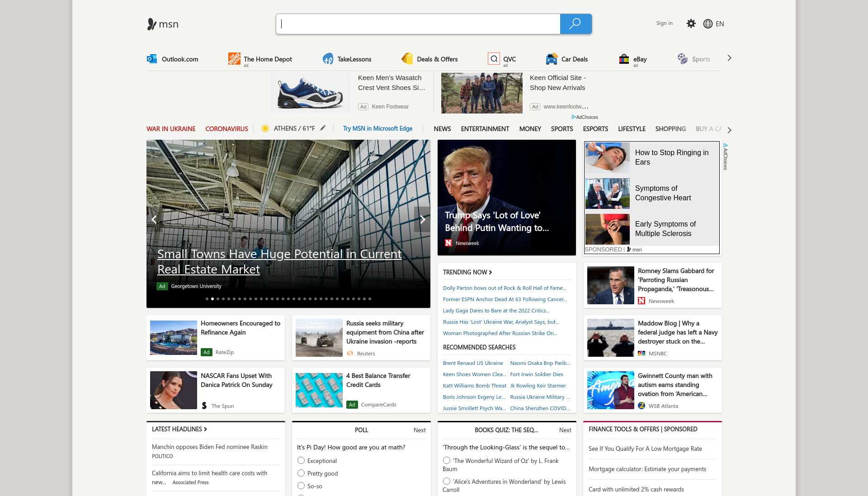Open the Keen shoe ad thumbnail
Image resolution: width=868 pixels, height=496 pixels.
[x=310, y=93]
